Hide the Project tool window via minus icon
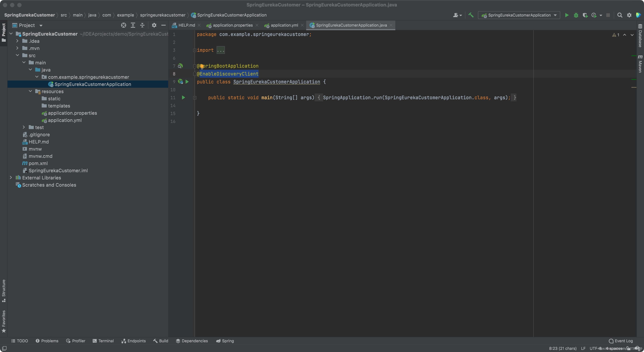This screenshot has height=352, width=644. pos(164,25)
